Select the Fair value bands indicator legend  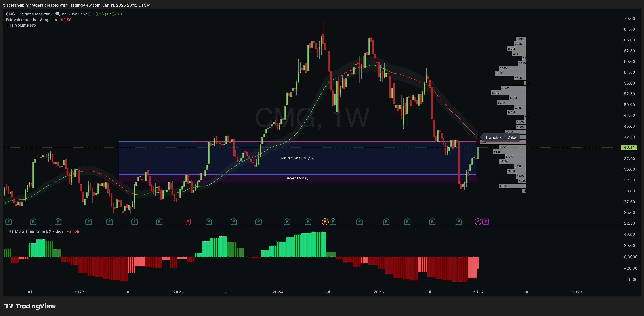pos(32,20)
